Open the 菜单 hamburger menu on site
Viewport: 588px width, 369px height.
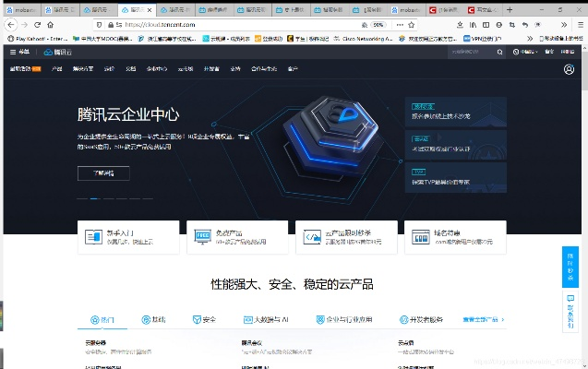pos(19,52)
